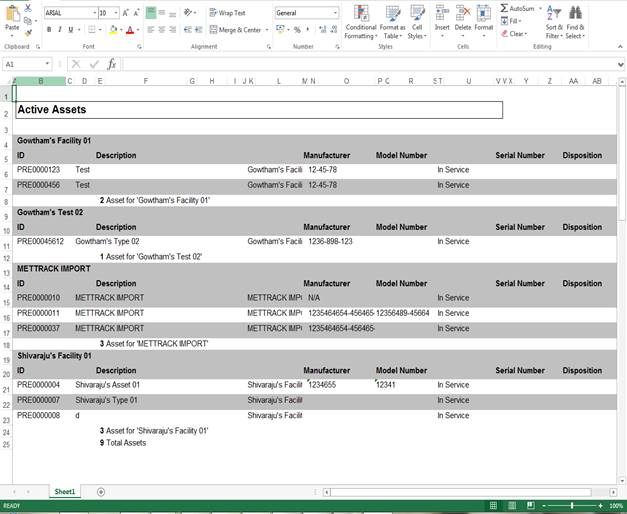Image resolution: width=627 pixels, height=514 pixels.
Task: Toggle Wrap Text on selected cell
Action: tap(227, 13)
